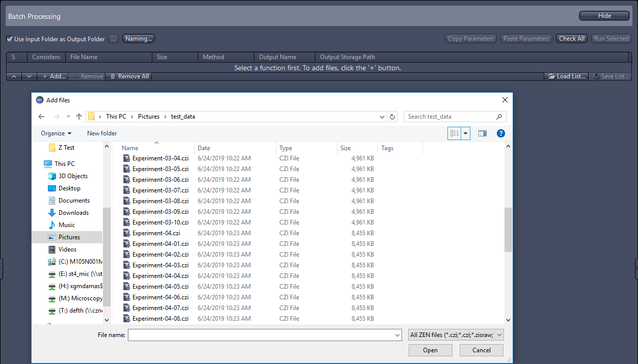This screenshot has height=364, width=638.
Task: Open 3D Objects in navigation pane
Action: [x=73, y=176]
